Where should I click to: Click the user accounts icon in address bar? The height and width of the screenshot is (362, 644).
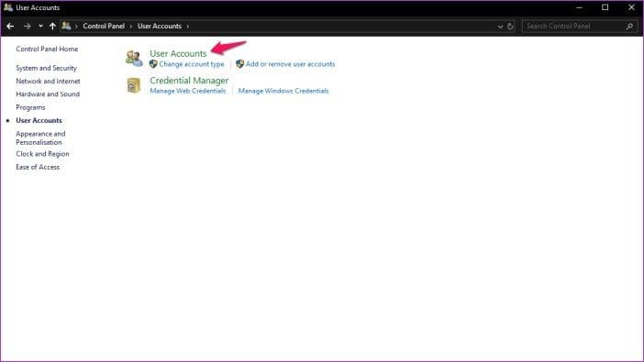point(66,26)
